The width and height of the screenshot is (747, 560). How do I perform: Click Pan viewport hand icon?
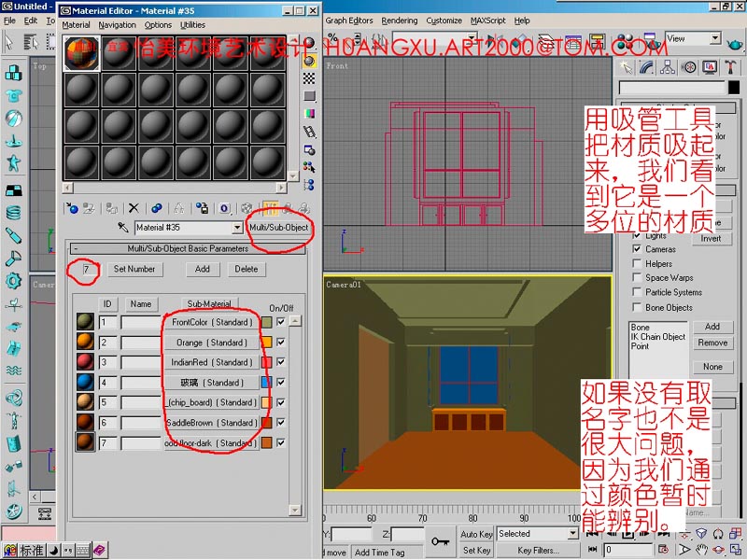click(x=701, y=550)
